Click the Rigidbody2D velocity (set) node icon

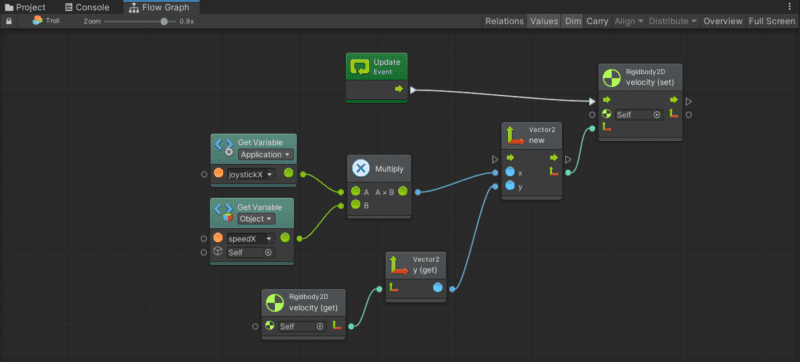611,77
